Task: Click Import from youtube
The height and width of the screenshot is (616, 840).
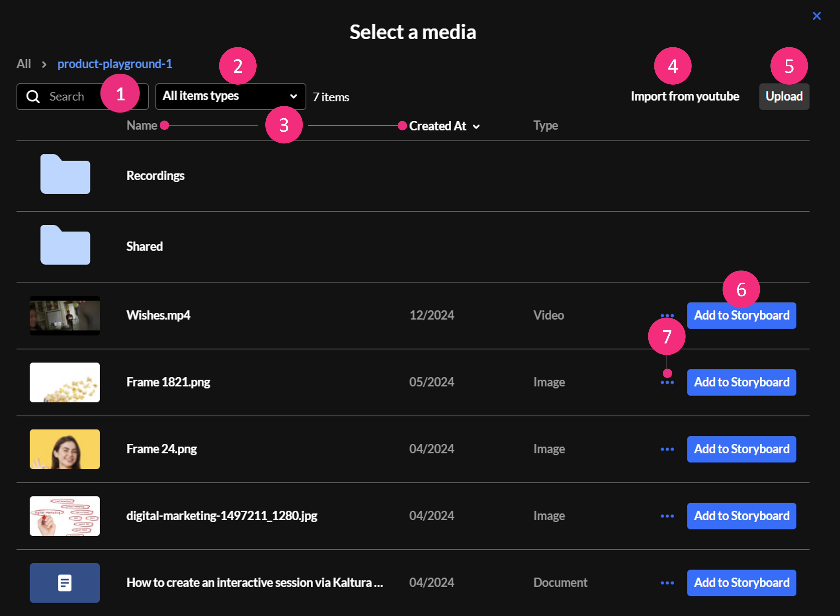Action: [684, 97]
